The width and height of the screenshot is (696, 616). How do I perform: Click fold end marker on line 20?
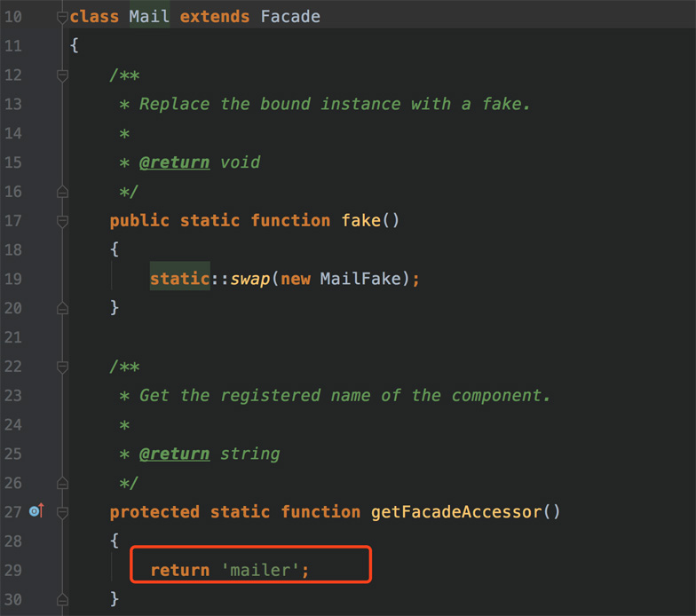62,307
